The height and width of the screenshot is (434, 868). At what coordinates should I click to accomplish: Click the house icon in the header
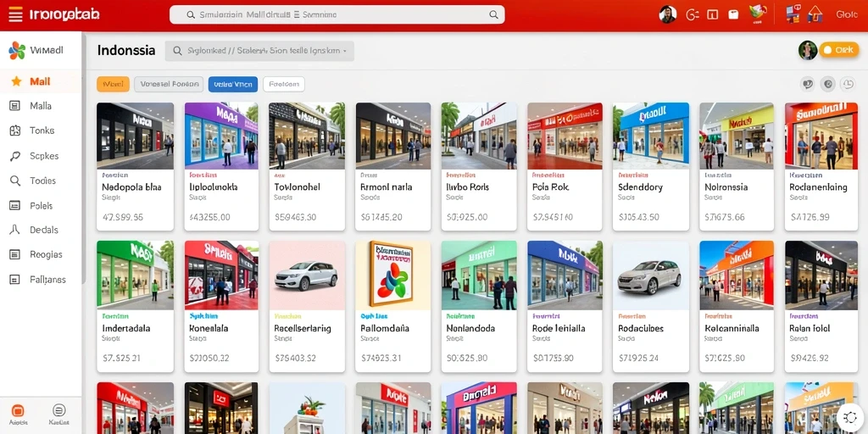[x=815, y=14]
